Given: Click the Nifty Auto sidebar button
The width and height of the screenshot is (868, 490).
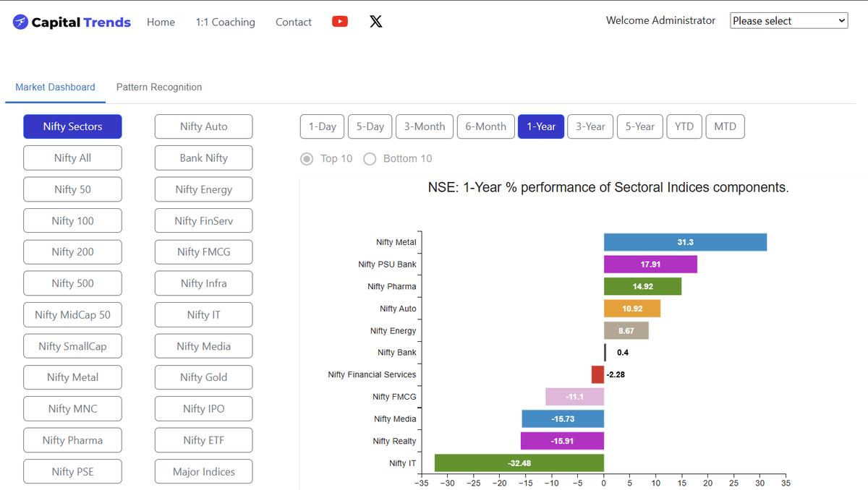Looking at the screenshot, I should tap(204, 126).
